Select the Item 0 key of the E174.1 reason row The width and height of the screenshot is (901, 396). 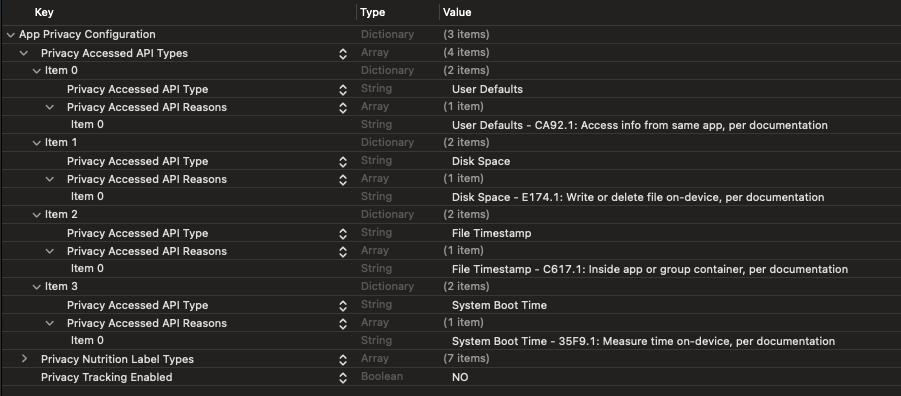coord(87,196)
